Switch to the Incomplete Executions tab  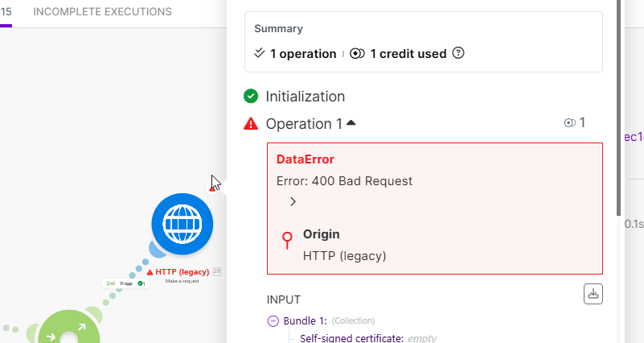(x=102, y=12)
